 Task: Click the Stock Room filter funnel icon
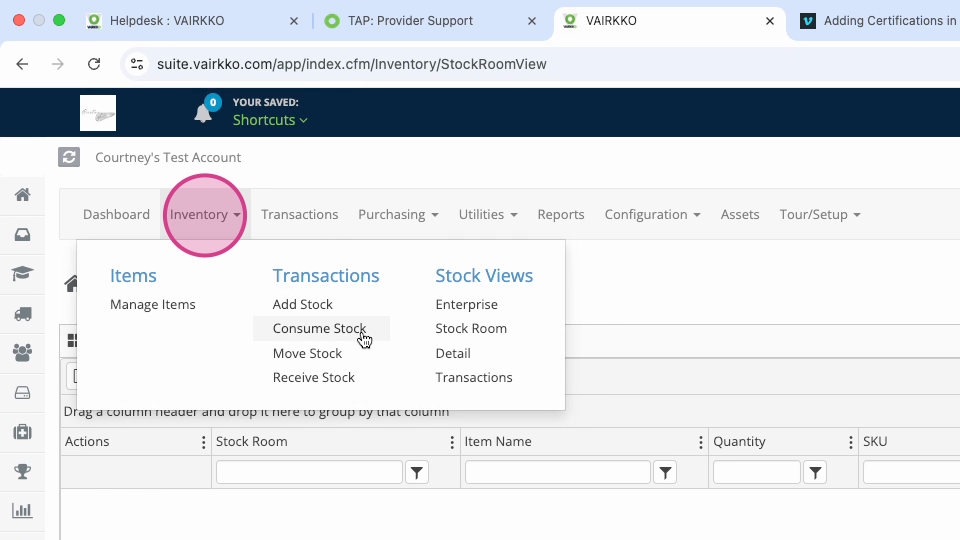click(417, 472)
